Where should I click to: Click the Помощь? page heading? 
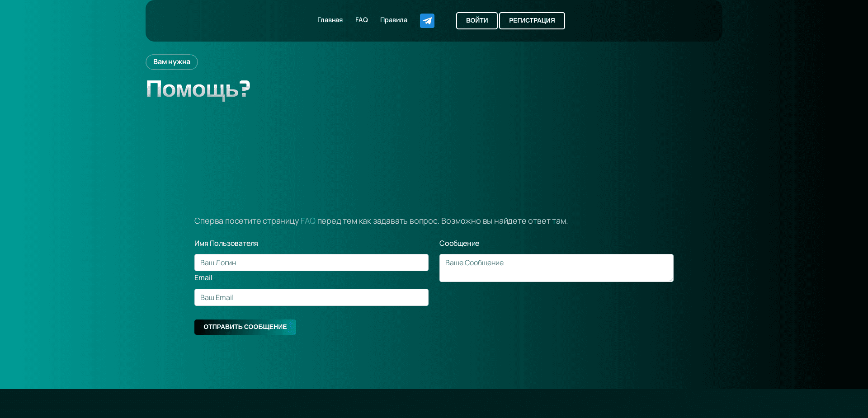click(x=198, y=89)
